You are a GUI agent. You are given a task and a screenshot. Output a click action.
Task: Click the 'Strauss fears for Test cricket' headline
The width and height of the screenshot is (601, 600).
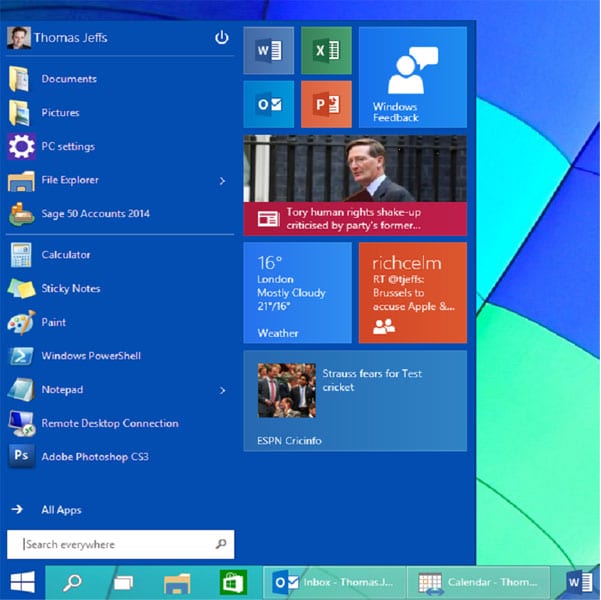(x=372, y=380)
